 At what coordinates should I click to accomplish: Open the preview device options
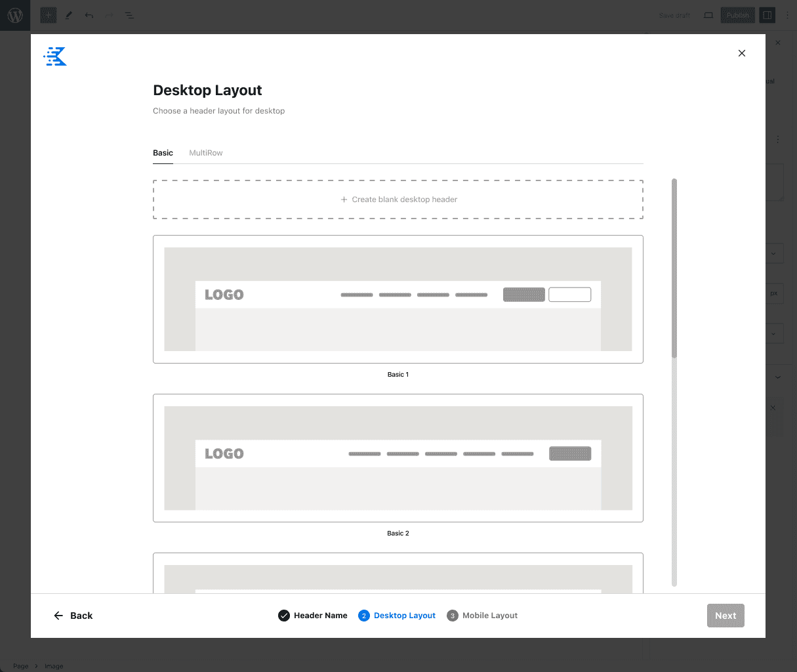pos(708,15)
